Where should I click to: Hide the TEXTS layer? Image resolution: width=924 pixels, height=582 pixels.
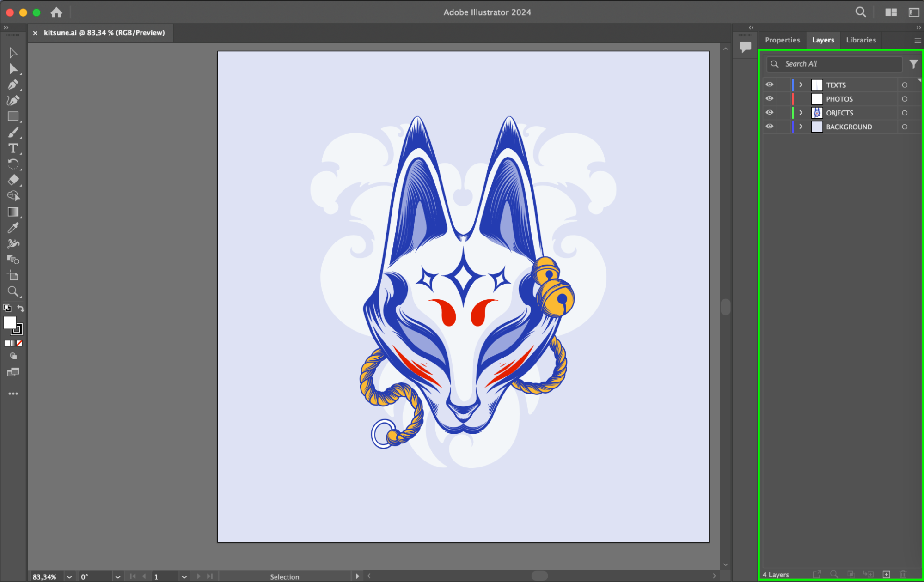[769, 85]
